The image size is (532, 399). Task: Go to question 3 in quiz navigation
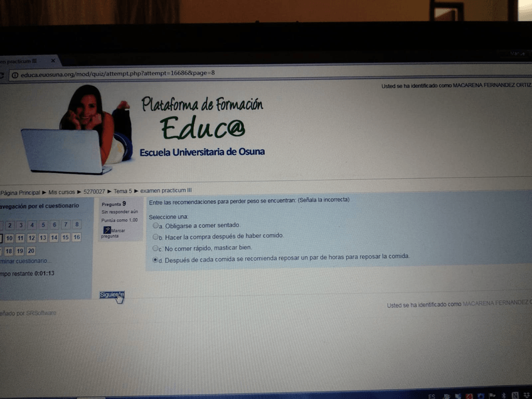point(21,225)
